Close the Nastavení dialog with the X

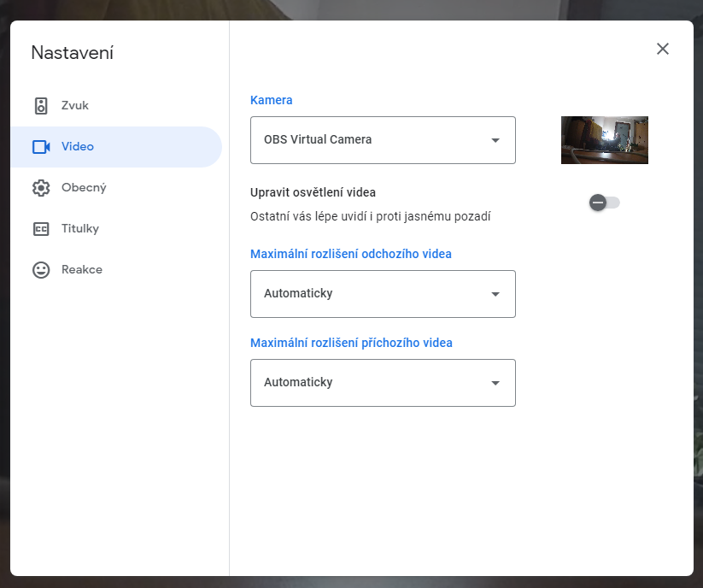[x=663, y=49]
